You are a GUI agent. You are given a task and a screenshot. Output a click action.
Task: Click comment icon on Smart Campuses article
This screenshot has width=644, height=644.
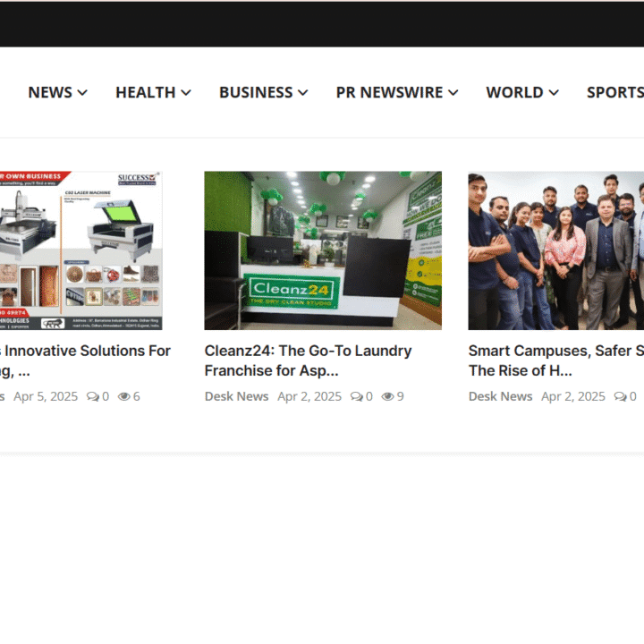coord(620,396)
